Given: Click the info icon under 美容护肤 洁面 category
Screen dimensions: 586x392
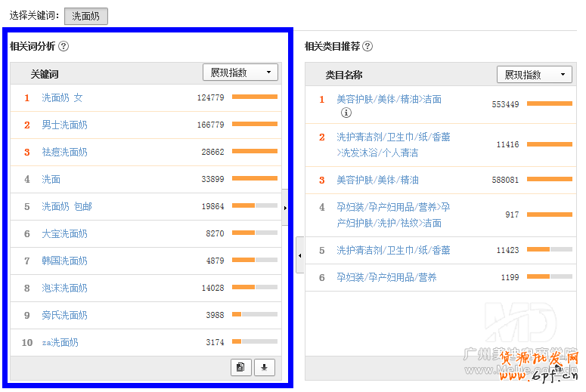Looking at the screenshot, I should (346, 113).
